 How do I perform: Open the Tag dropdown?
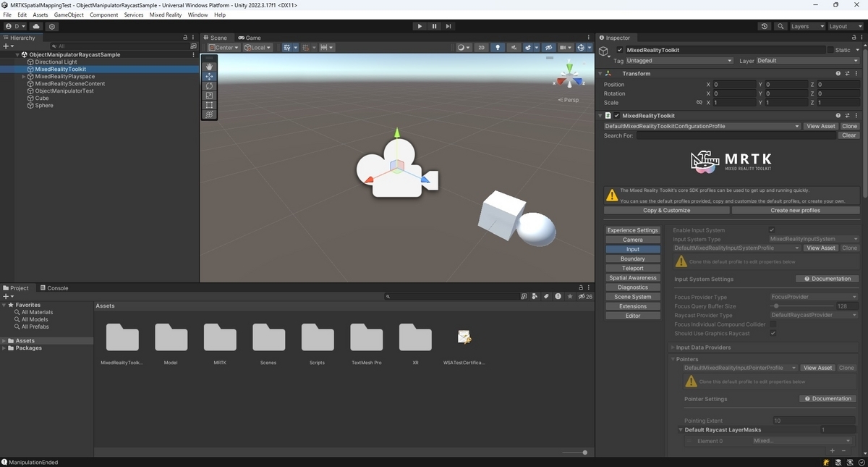(x=680, y=61)
